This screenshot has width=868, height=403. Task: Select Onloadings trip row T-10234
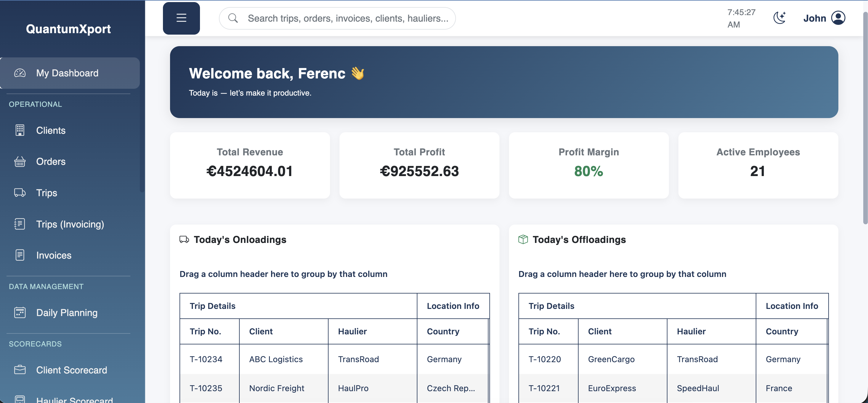206,359
